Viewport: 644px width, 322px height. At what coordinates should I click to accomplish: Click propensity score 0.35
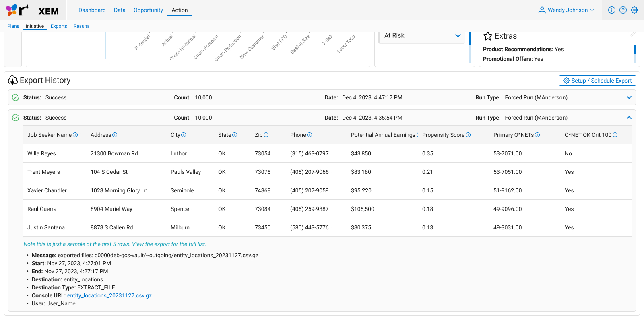(428, 153)
